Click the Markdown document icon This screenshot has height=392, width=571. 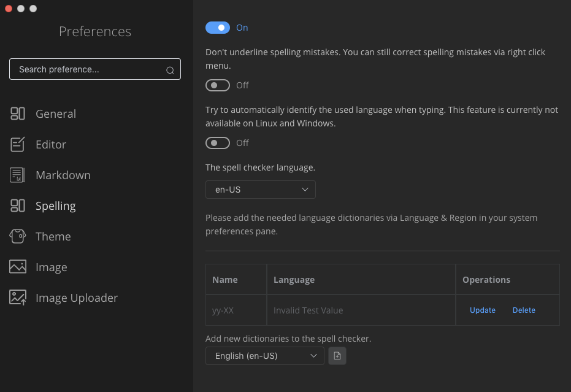click(x=18, y=175)
